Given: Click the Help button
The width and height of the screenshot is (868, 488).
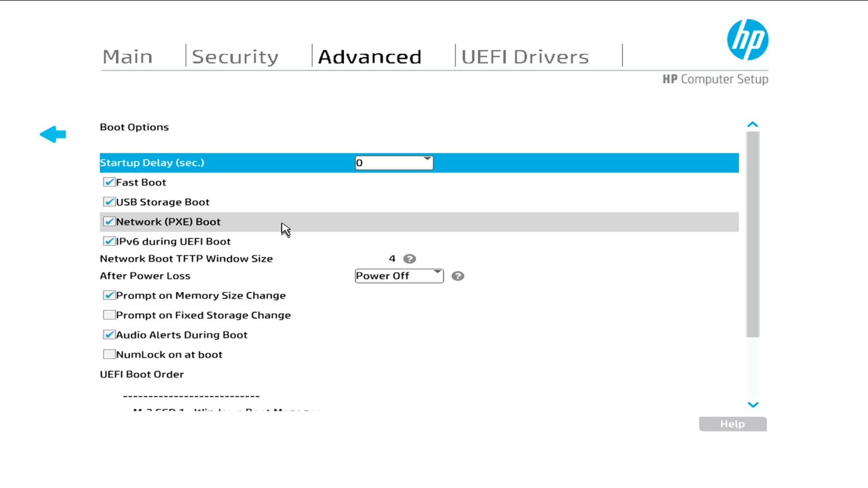Looking at the screenshot, I should tap(733, 424).
